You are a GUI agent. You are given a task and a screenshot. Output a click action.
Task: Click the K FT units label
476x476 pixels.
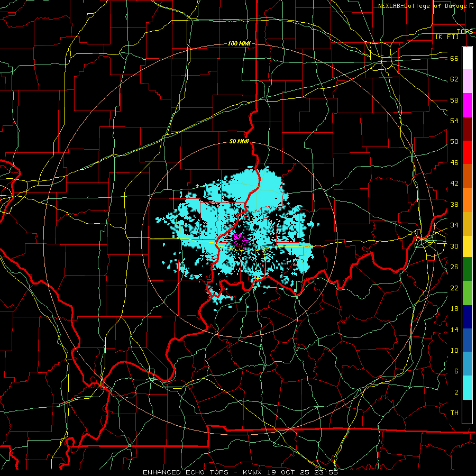(x=447, y=37)
